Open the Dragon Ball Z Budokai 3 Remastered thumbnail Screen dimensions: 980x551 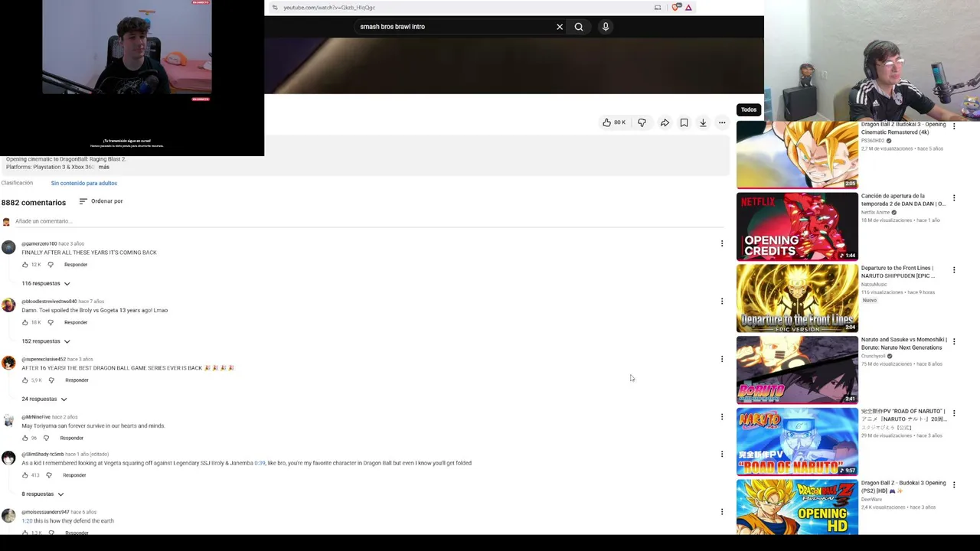[x=797, y=155]
